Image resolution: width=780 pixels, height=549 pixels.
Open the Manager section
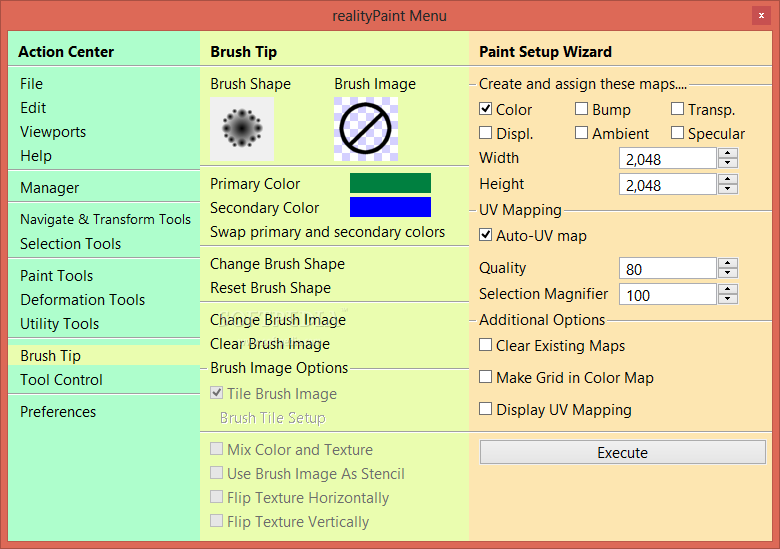(x=49, y=187)
